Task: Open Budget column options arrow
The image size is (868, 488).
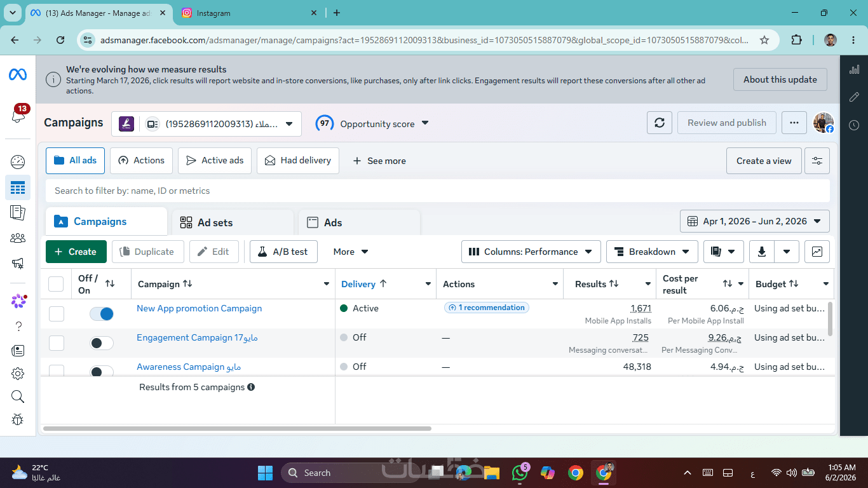Action: [x=826, y=284]
